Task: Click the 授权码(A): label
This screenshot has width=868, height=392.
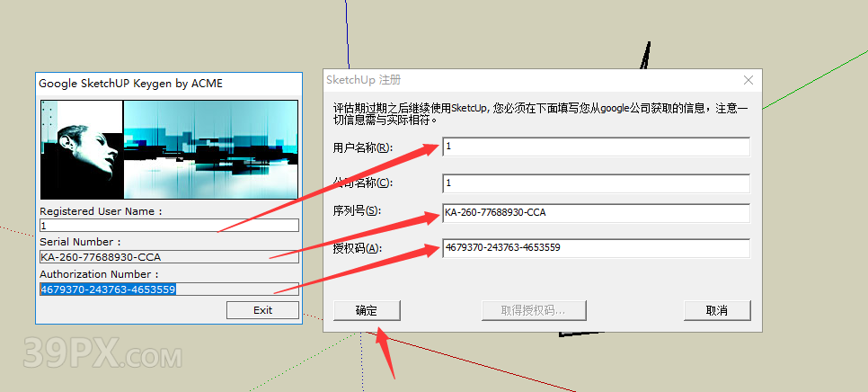Action: (x=358, y=248)
